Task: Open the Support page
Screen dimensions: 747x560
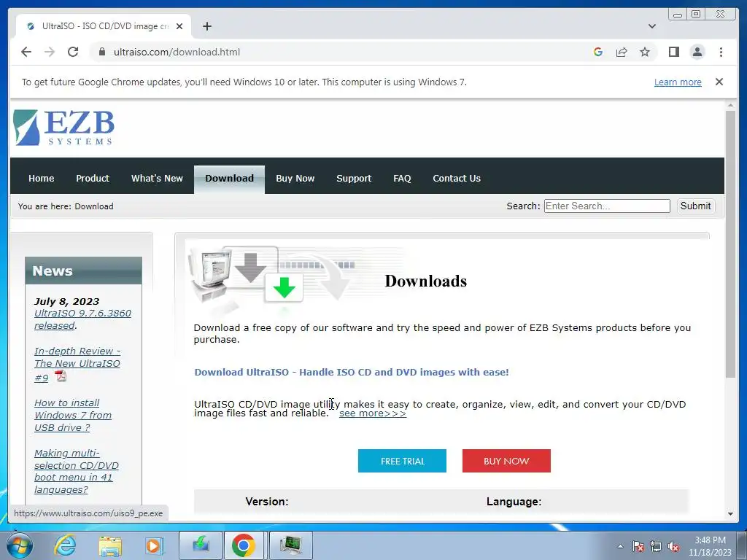Action: coord(354,178)
